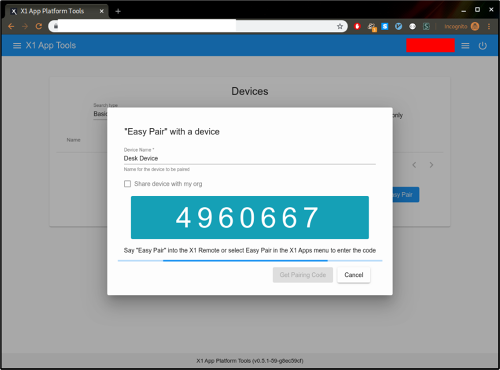Open a new browser tab
The image size is (500, 370).
(118, 11)
